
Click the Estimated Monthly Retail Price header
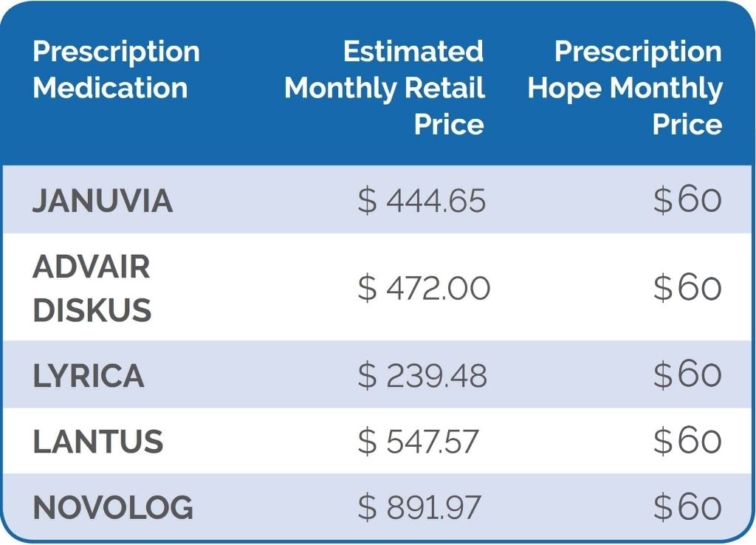(x=385, y=88)
